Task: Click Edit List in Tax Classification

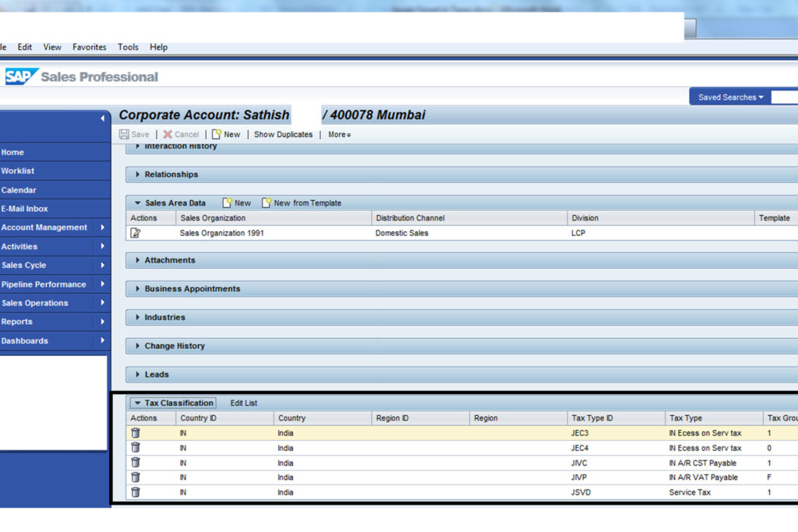Action: pyautogui.click(x=243, y=403)
